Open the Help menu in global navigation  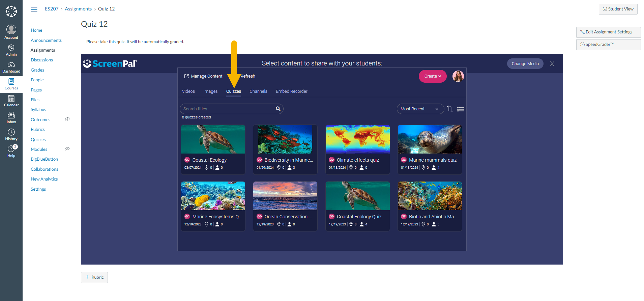click(x=11, y=152)
